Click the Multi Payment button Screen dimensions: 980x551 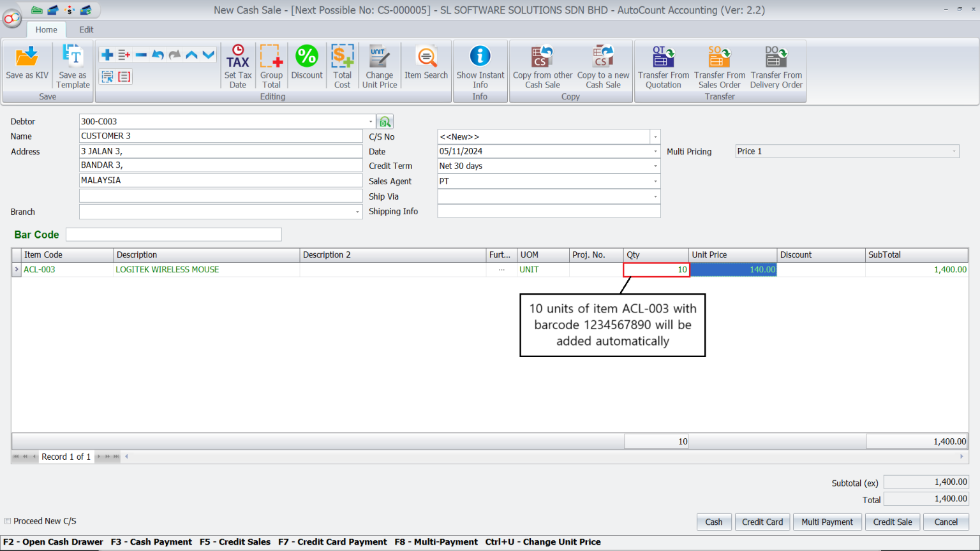827,522
